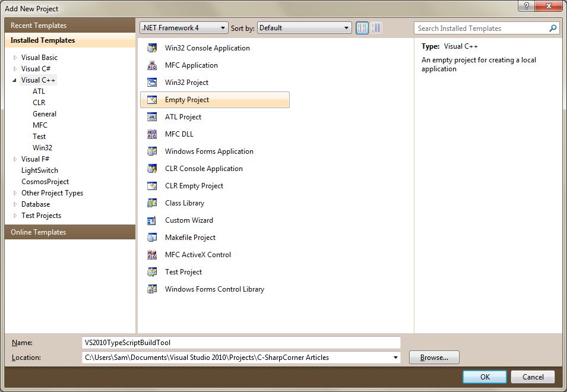Expand the Test Projects tree node
567x392 pixels.
coord(15,216)
